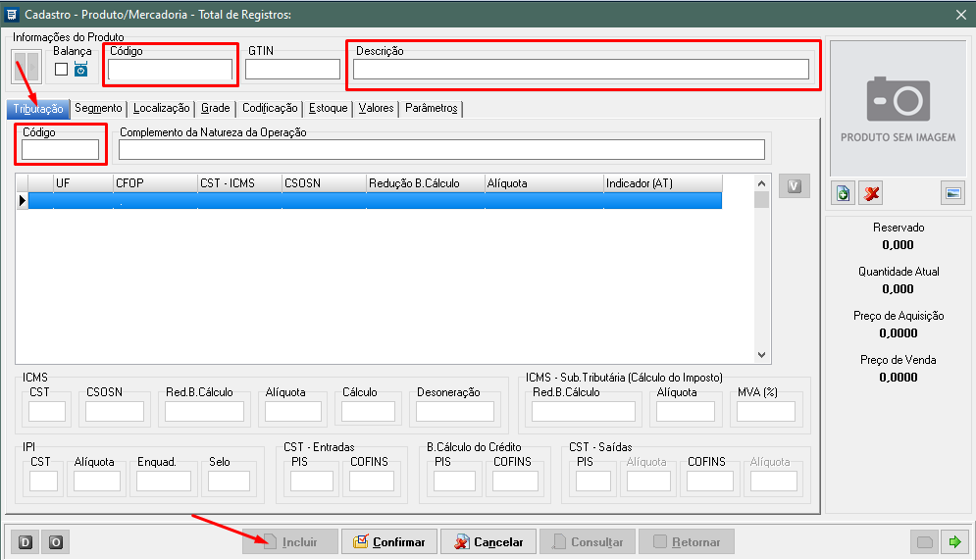Click the blue scale icon under Balança
Image resolution: width=976 pixels, height=560 pixels.
pos(80,69)
